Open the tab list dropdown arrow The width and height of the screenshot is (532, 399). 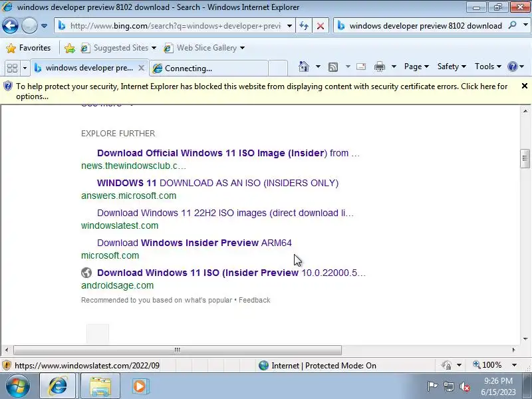click(25, 68)
